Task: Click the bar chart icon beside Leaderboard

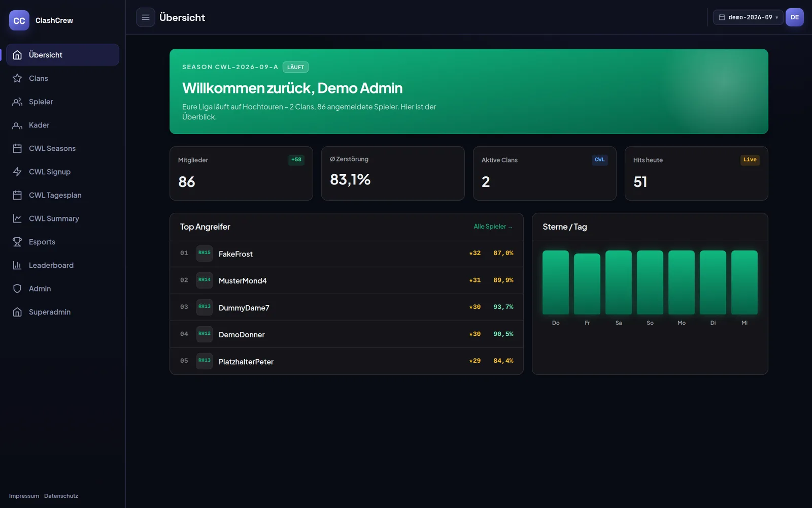Action: pyautogui.click(x=17, y=265)
